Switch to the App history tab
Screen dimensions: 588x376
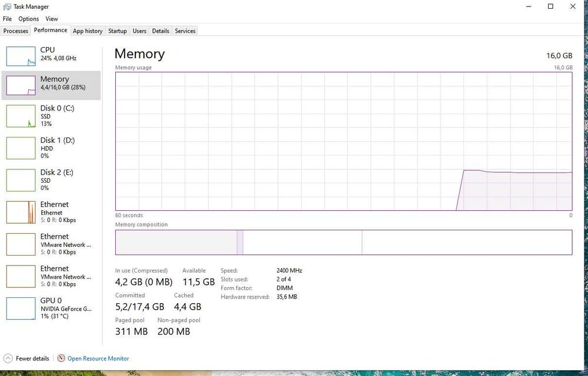pos(88,31)
